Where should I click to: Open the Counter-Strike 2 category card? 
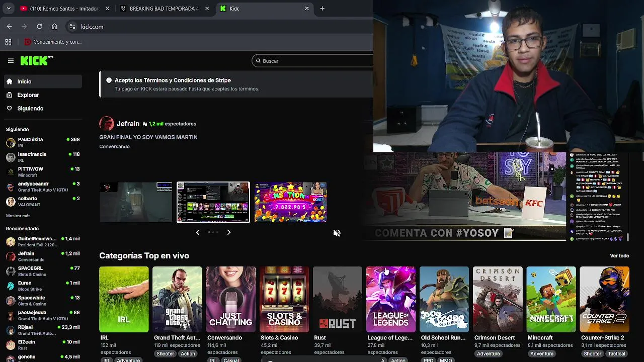click(604, 299)
